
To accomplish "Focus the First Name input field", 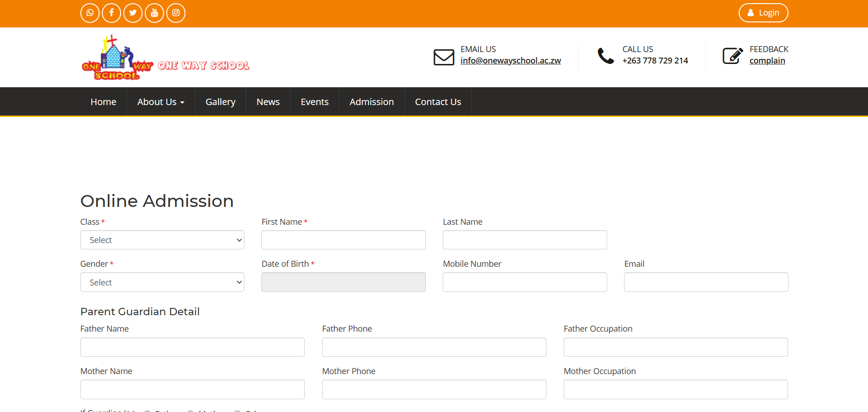I will pyautogui.click(x=343, y=240).
